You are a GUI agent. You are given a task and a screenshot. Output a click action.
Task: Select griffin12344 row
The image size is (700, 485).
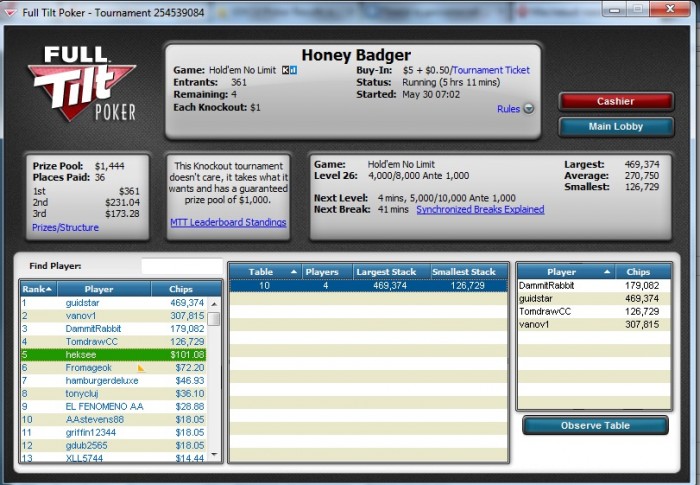coord(114,432)
